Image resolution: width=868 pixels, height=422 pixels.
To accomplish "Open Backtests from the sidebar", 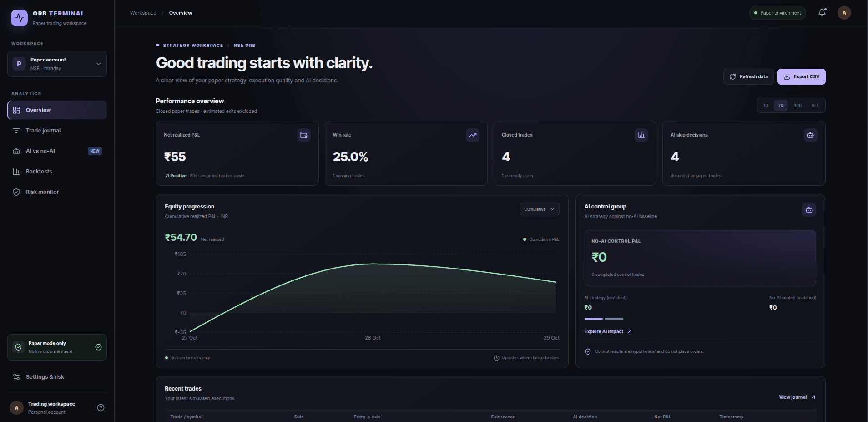I will 57,172.
